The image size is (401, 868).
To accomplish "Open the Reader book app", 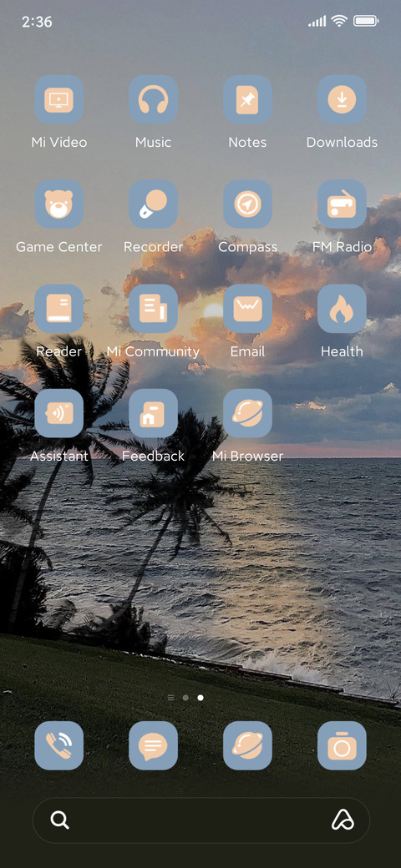I will (58, 309).
